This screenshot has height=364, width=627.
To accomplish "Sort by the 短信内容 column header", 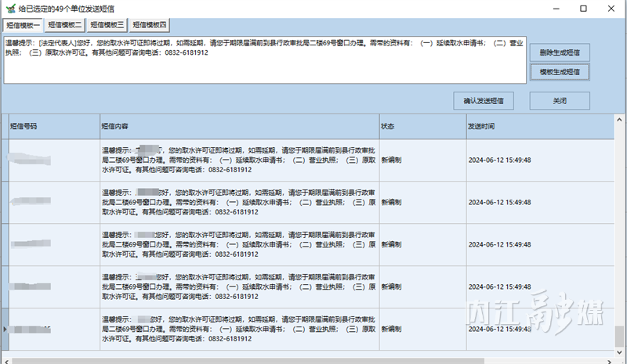I will (238, 125).
